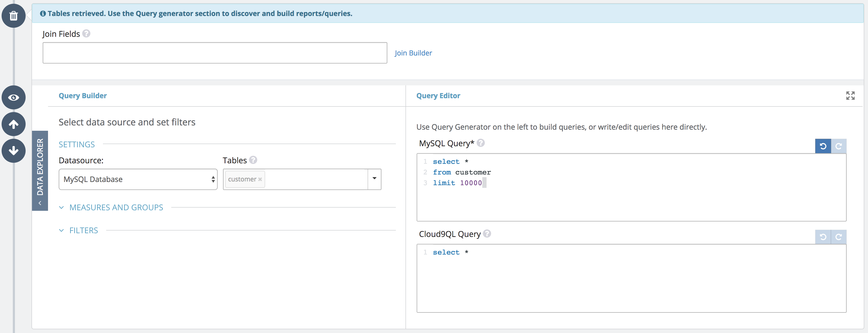Click the move down arrow button

(14, 151)
